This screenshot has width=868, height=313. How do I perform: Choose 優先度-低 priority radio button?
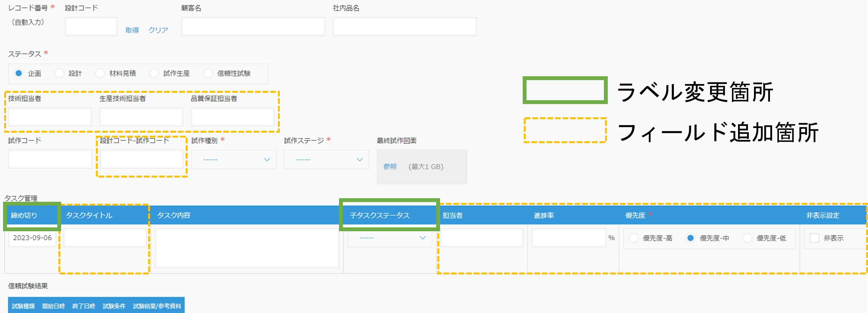747,238
